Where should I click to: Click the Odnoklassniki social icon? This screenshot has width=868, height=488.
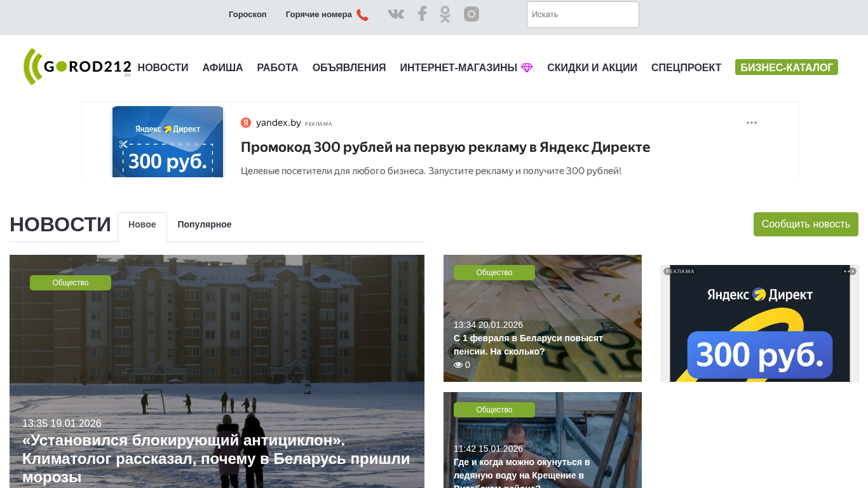click(x=445, y=14)
